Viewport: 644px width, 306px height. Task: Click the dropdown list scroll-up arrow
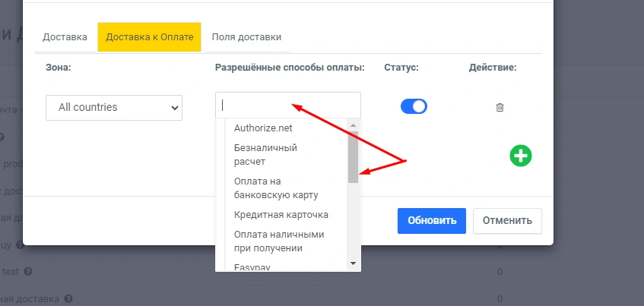(x=353, y=125)
